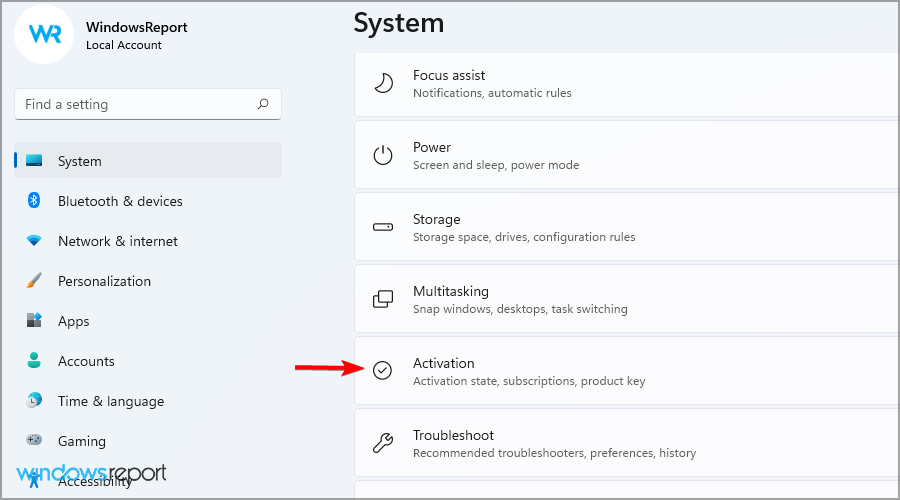
Task: Click the Network & internet wifi icon
Action: click(34, 241)
